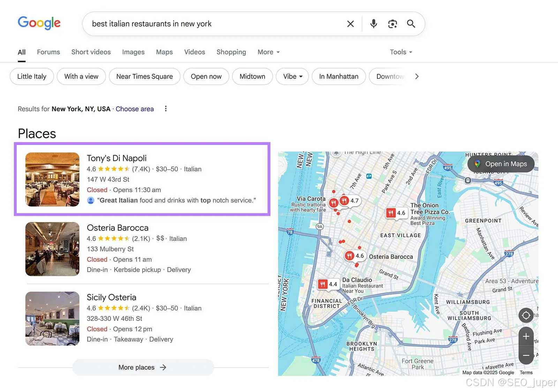Viewport: 558px width, 392px height.
Task: Click The Onion Tree Pizza 4.6 map pin
Action: pos(397,213)
